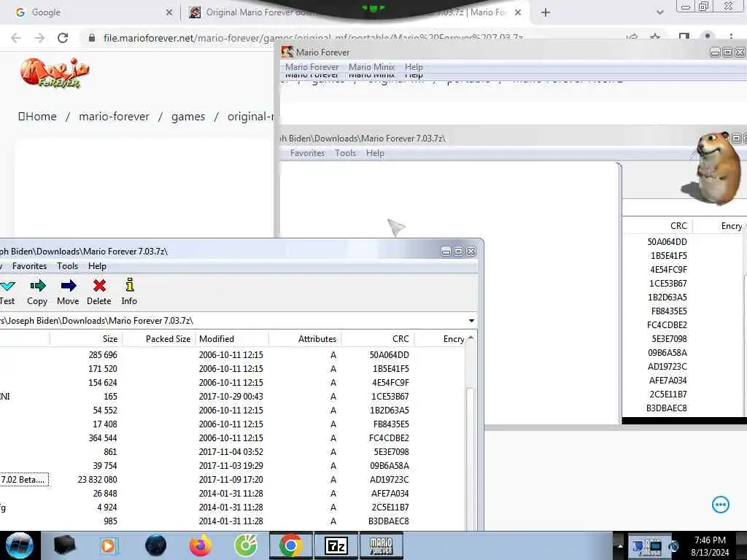Click the Chrome address bar URL

click(312, 38)
